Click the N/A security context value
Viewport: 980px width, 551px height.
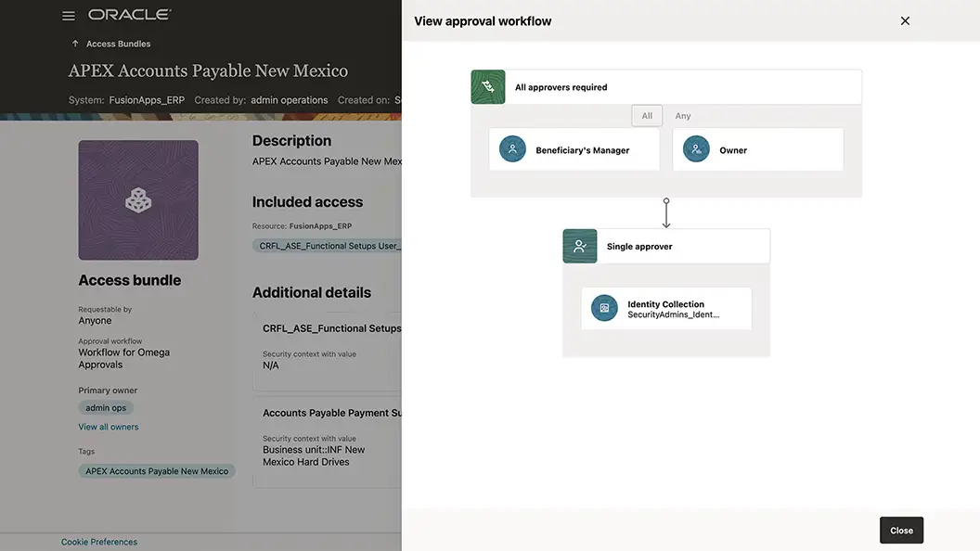(271, 365)
